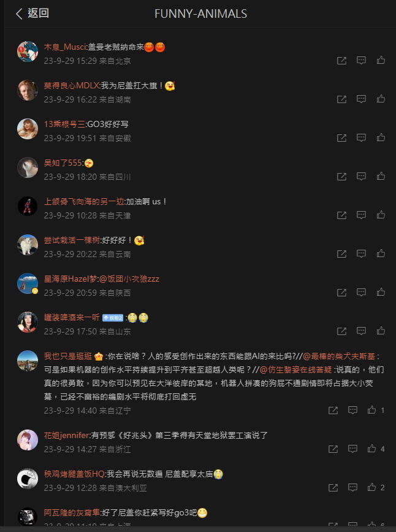Reply to 上颌骨飞向海的另一边's comment
Viewport: 396px width, 532px height.
click(361, 215)
